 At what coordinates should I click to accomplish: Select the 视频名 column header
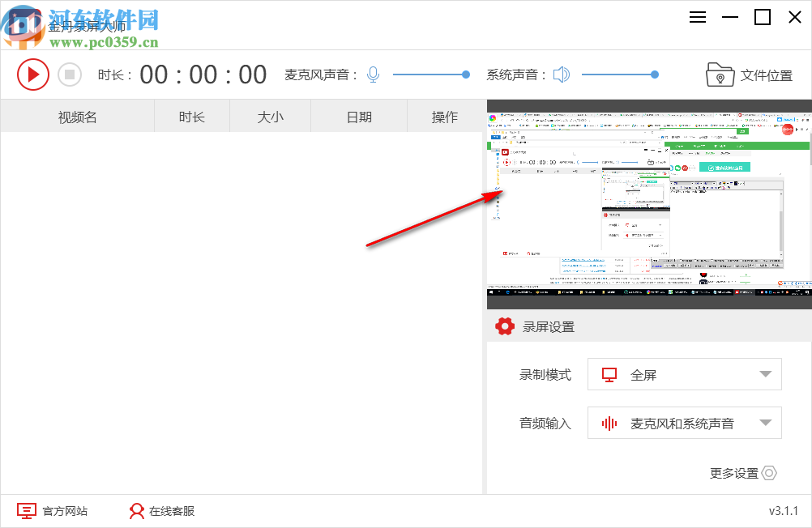point(77,116)
